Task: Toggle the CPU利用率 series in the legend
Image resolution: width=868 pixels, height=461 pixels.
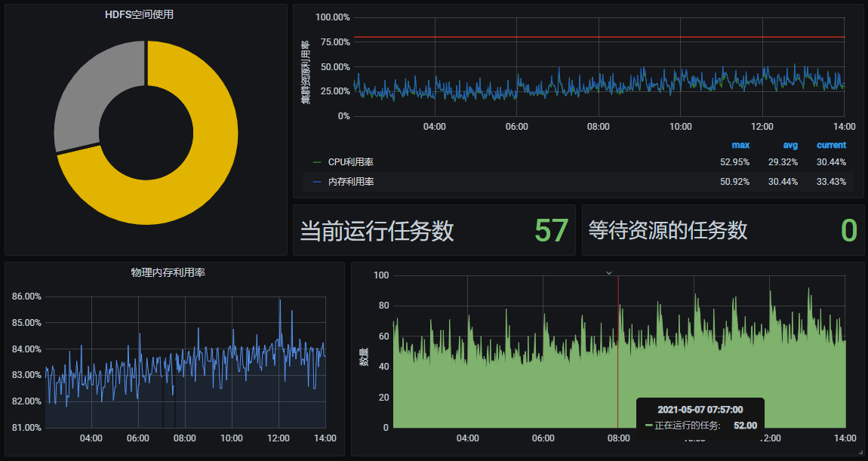Action: tap(351, 162)
